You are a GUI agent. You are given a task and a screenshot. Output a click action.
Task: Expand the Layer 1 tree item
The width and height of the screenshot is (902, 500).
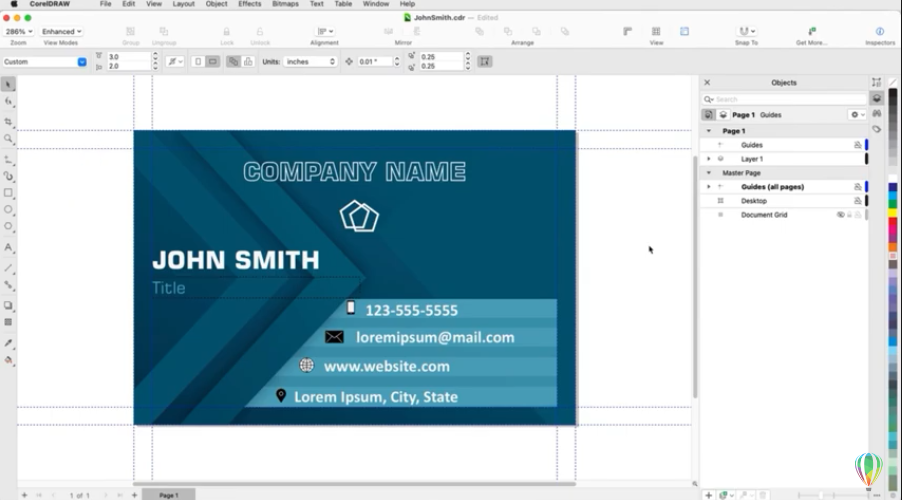[x=709, y=159]
